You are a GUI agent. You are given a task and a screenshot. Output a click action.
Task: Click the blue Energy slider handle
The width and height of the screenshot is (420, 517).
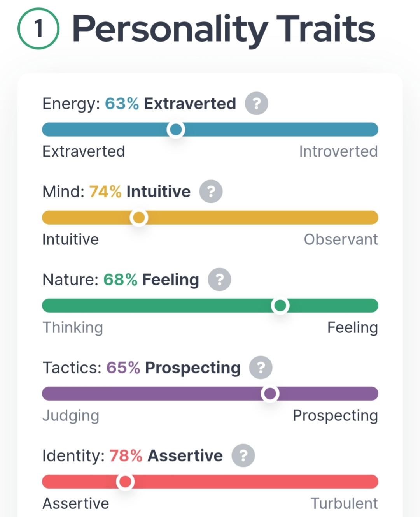[176, 130]
